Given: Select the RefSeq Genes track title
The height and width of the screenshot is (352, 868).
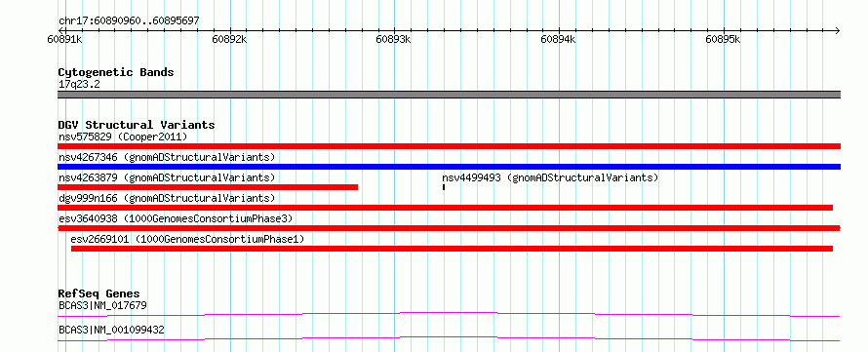Looking at the screenshot, I should click(99, 293).
